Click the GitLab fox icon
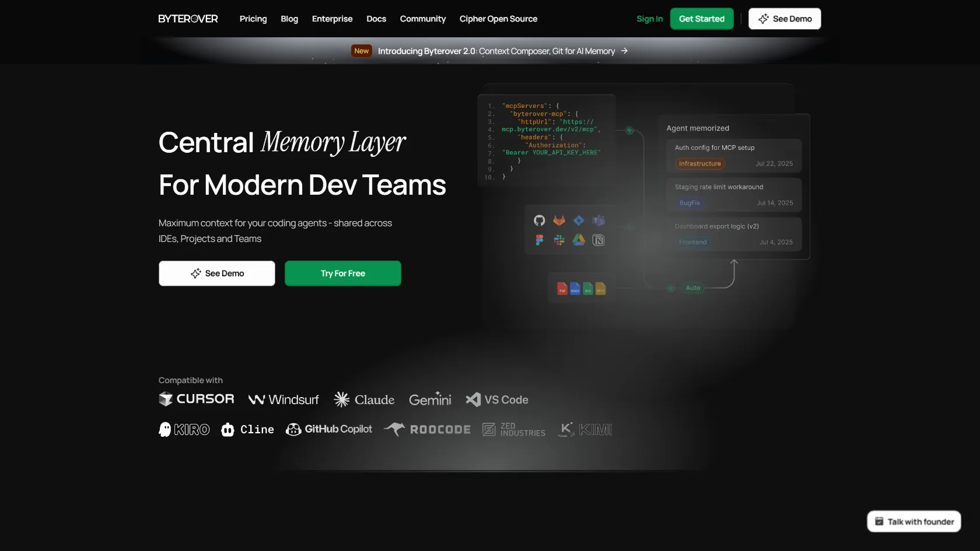Screen dimensions: 980x551 [x=559, y=220]
